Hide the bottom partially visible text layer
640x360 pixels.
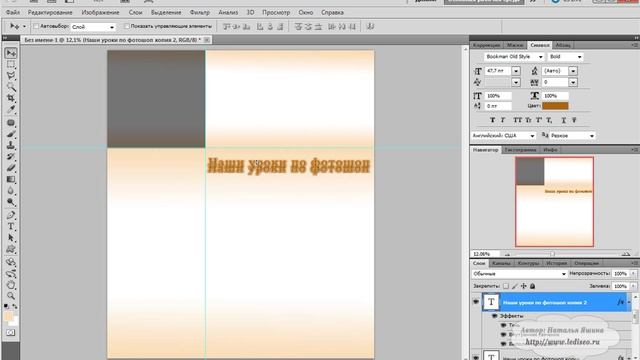(x=476, y=358)
